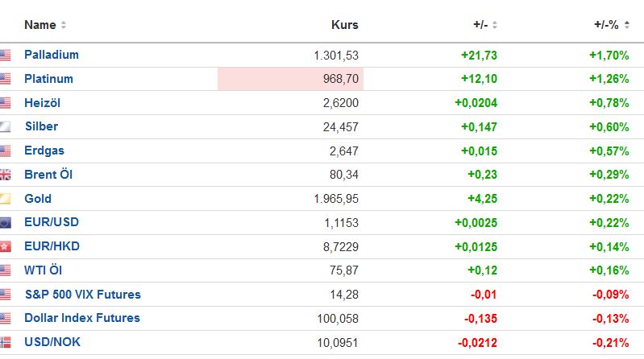Click the flag icon next to Platinum
Screen dimensions: 644x359
pos(6,79)
